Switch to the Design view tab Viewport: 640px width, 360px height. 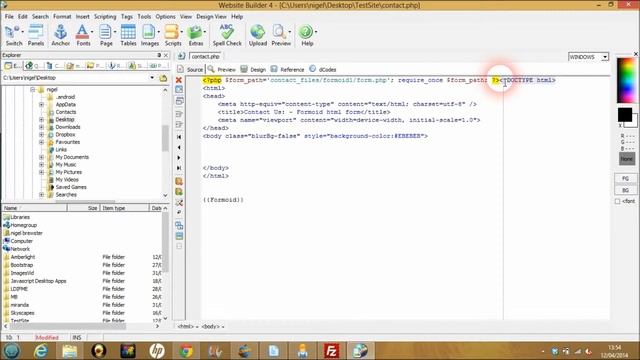click(x=253, y=69)
